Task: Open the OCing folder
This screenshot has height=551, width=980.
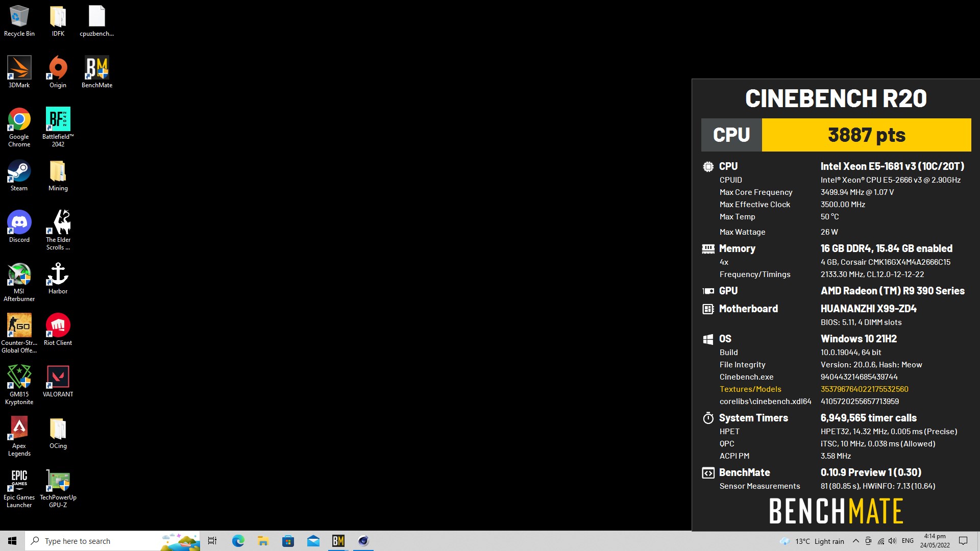Action: point(58,433)
